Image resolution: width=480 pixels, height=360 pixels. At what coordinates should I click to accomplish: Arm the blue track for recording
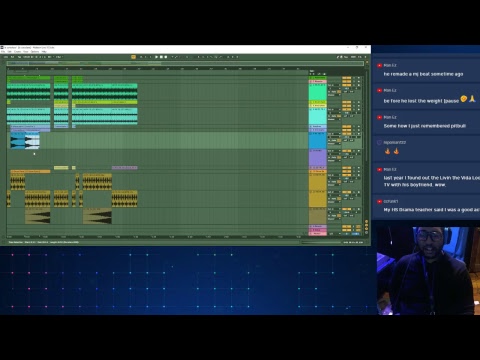tap(359, 134)
